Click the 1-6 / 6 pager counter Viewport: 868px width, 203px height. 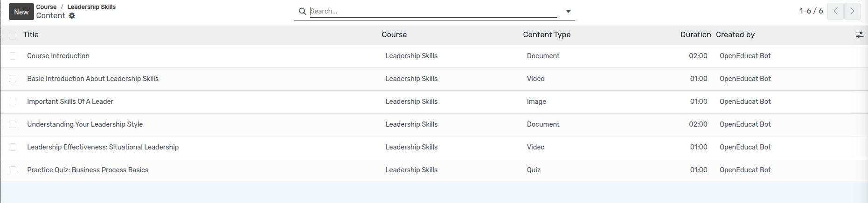[811, 11]
